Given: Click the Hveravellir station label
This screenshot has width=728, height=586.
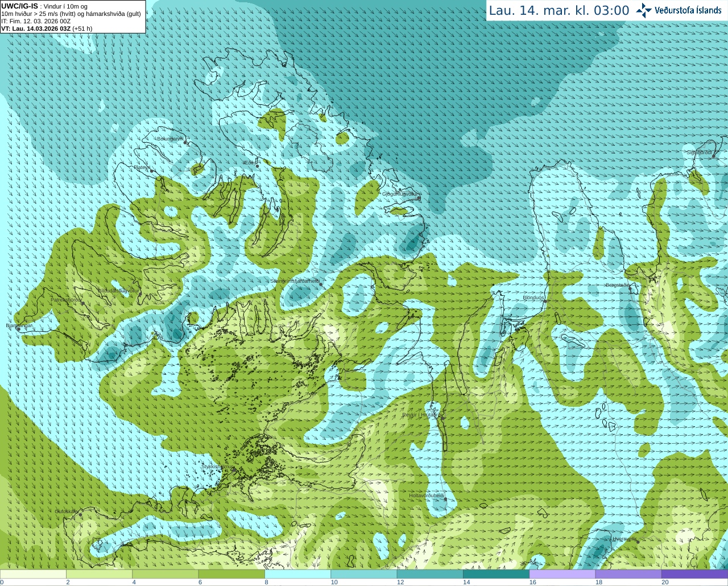Looking at the screenshot, I should point(624,538).
